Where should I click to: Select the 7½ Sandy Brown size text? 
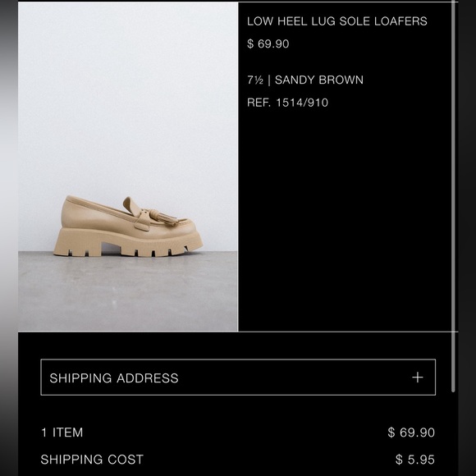pyautogui.click(x=305, y=80)
